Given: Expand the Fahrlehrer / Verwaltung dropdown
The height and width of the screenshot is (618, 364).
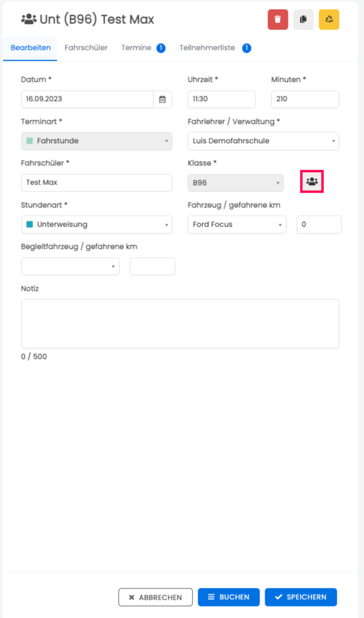Looking at the screenshot, I should click(x=263, y=141).
